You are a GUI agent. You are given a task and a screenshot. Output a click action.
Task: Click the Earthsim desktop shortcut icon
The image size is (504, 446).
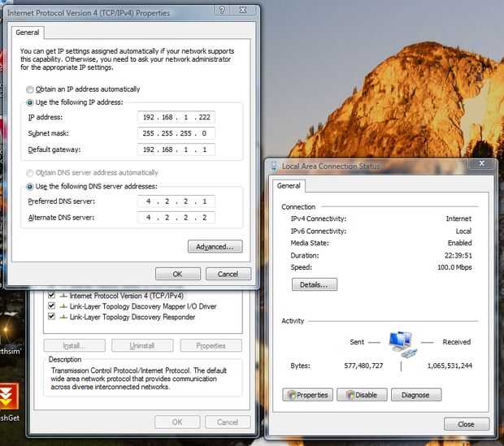coord(8,329)
